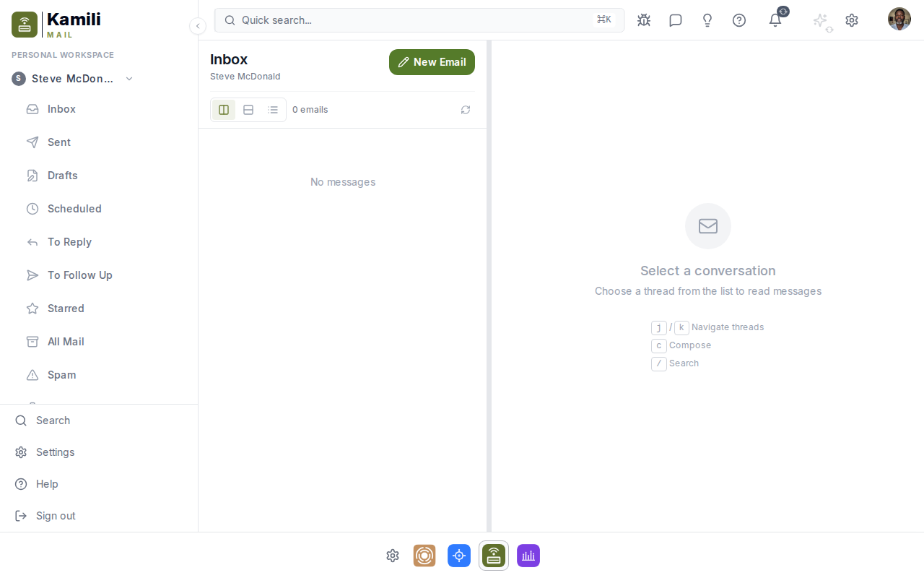Click the To Follow Up send icon
Screen dimensions: 924x578
[32, 275]
